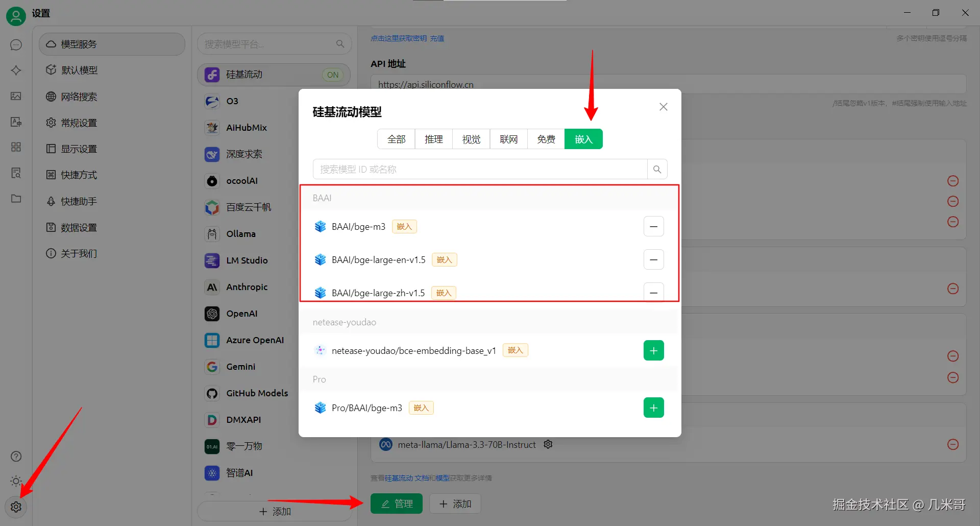Remove BAAI/bge-large-en-v1.5 with minus button

click(x=653, y=259)
